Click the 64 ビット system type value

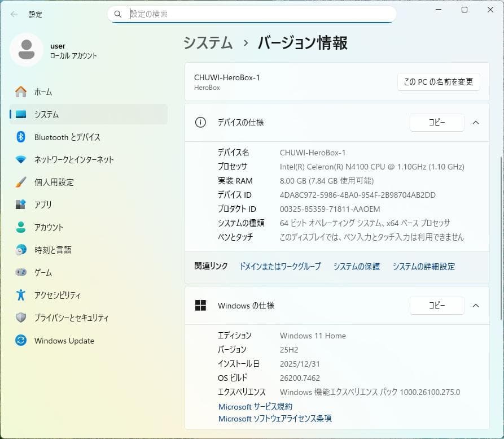click(x=365, y=223)
